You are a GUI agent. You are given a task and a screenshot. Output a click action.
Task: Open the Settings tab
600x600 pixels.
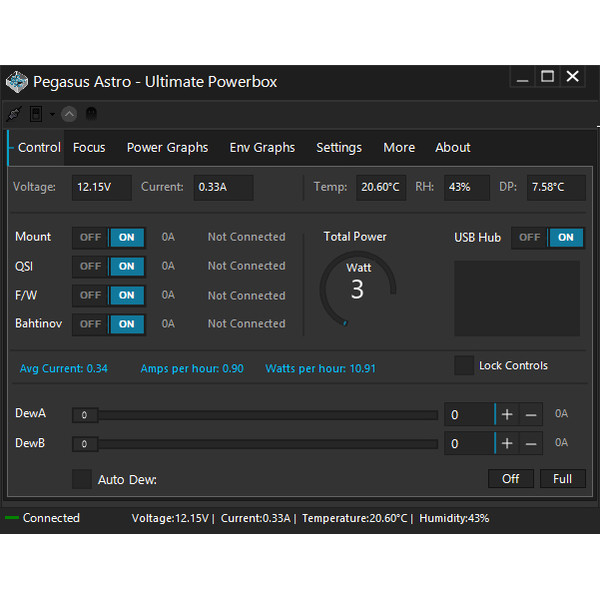[x=339, y=147]
